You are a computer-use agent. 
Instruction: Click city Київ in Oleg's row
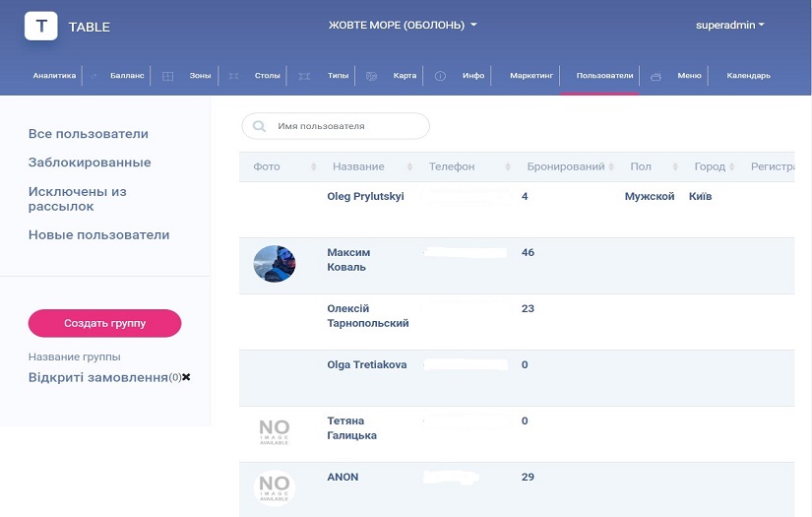click(700, 196)
